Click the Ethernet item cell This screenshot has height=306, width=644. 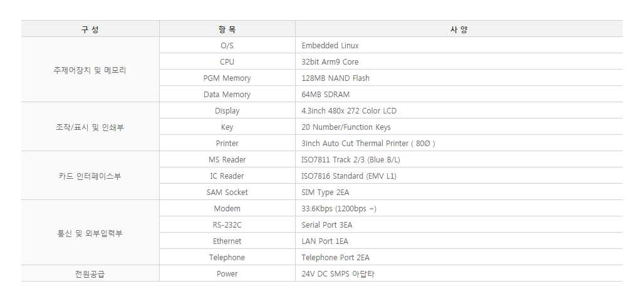click(x=227, y=241)
